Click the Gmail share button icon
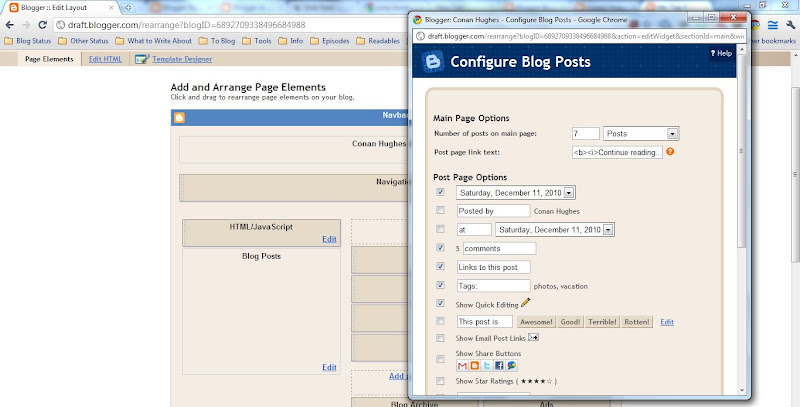This screenshot has height=407, width=800. (x=462, y=365)
